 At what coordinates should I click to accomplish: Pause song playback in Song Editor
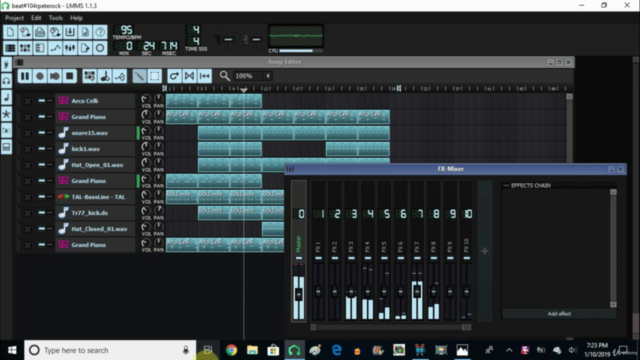point(24,76)
